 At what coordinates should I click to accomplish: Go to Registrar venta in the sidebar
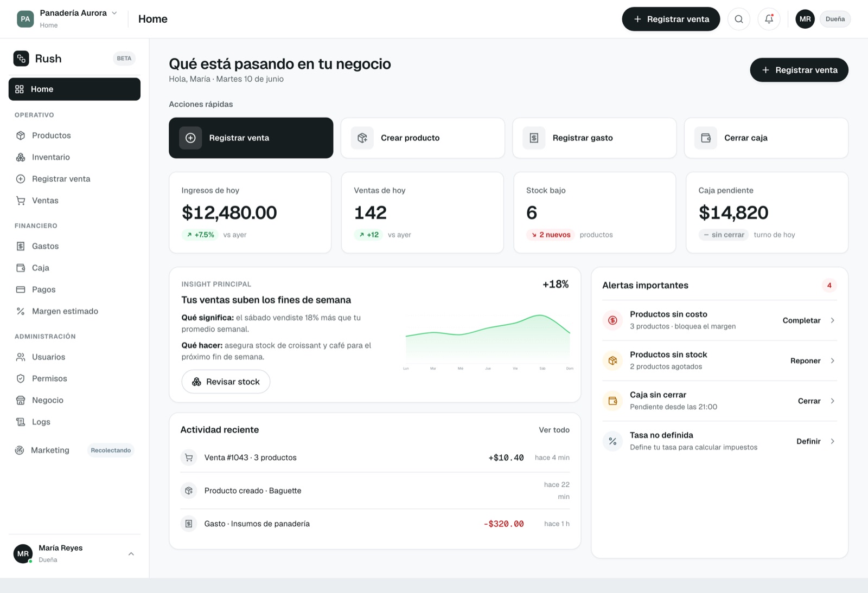pyautogui.click(x=74, y=179)
